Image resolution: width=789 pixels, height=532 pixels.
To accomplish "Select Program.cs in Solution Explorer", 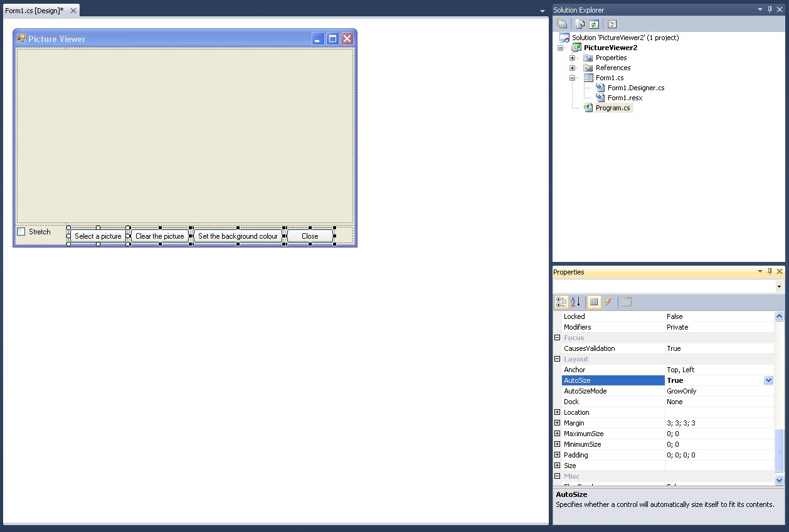I will click(613, 108).
